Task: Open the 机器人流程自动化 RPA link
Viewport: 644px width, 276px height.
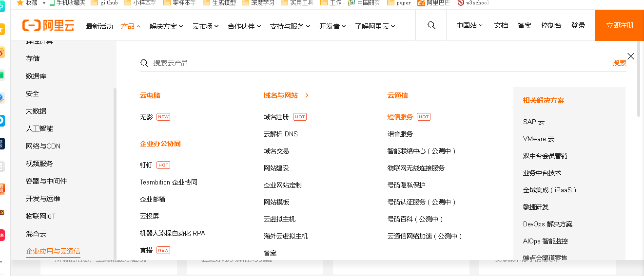Action: 173,233
